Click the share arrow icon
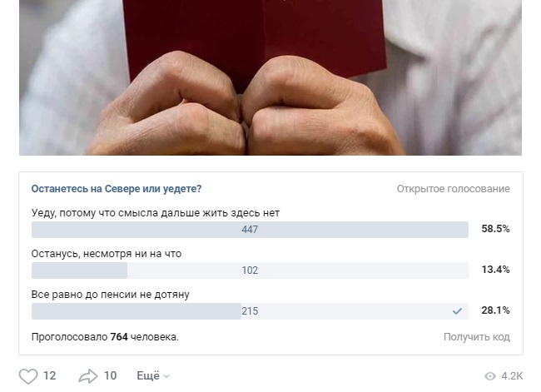Screen dimensions: 541x392 click(x=88, y=376)
